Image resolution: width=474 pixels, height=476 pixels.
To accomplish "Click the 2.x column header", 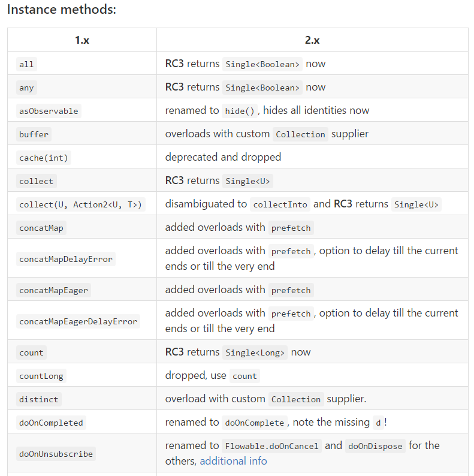I will click(x=312, y=40).
